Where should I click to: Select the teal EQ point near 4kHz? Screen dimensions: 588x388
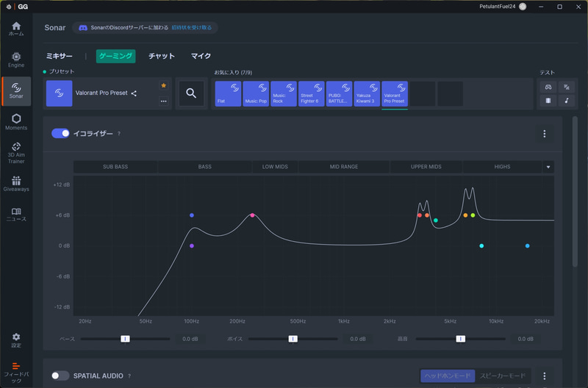435,220
